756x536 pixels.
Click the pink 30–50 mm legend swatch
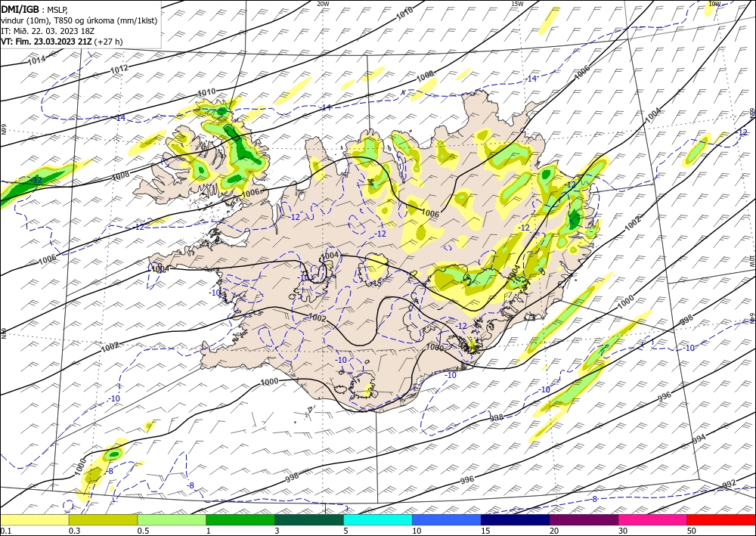pos(653,519)
